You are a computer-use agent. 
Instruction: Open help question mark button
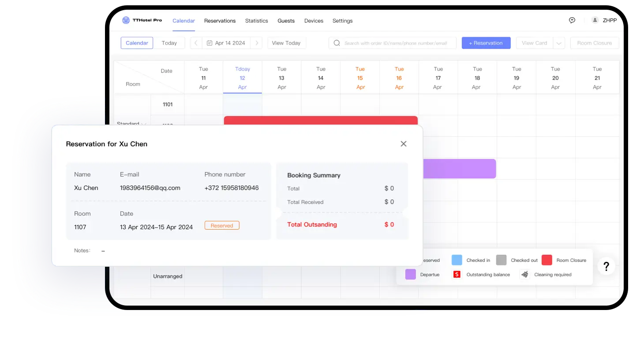coord(606,266)
